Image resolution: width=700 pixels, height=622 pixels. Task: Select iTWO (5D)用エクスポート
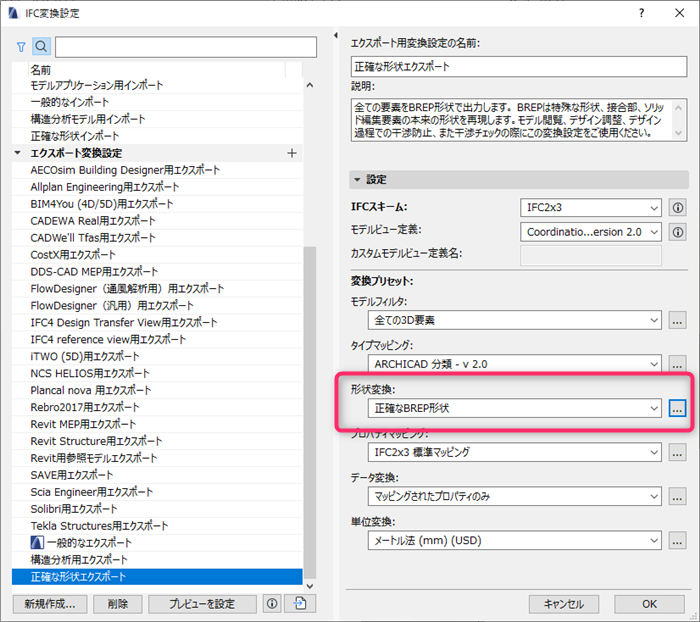click(x=157, y=356)
